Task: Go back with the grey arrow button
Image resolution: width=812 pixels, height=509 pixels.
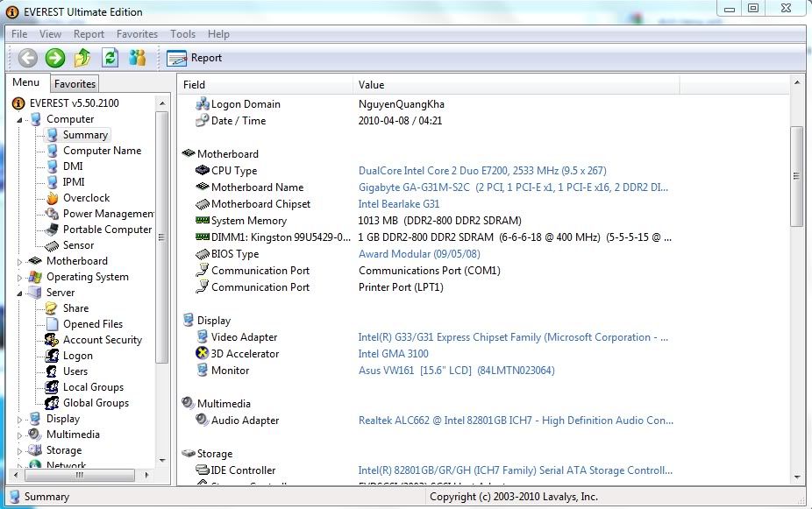Action: tap(28, 58)
